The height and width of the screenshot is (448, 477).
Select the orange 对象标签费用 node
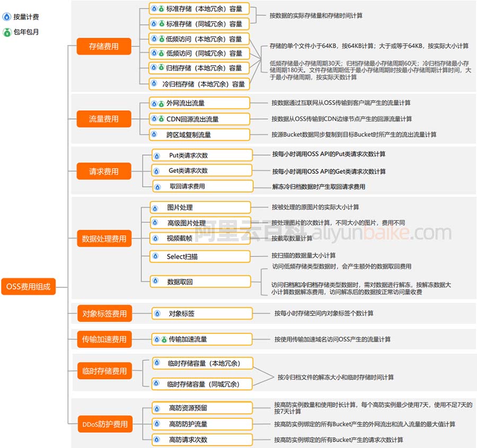pyautogui.click(x=104, y=313)
